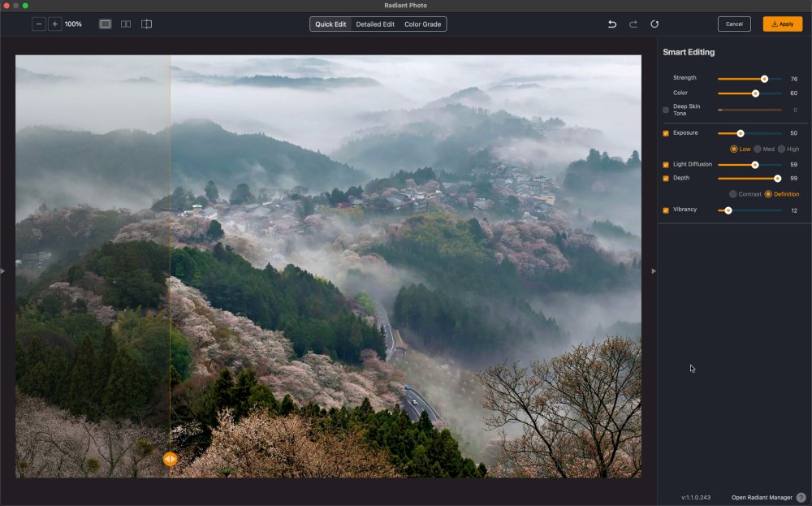This screenshot has width=812, height=506.
Task: Switch to side-by-side compare view
Action: click(126, 24)
